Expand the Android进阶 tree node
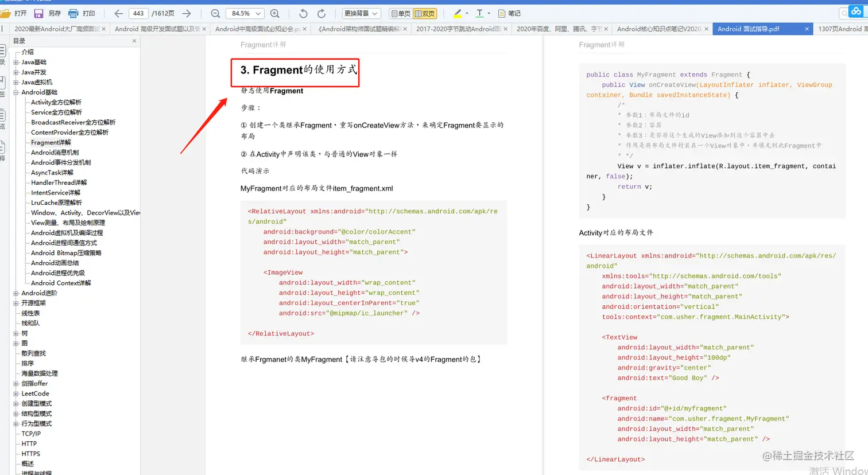This screenshot has width=868, height=475. point(16,293)
